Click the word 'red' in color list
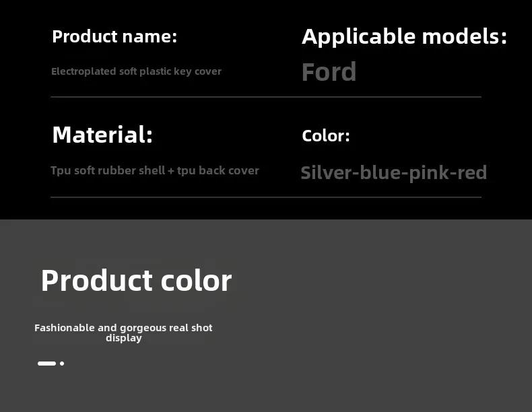The image size is (532, 412). click(472, 172)
